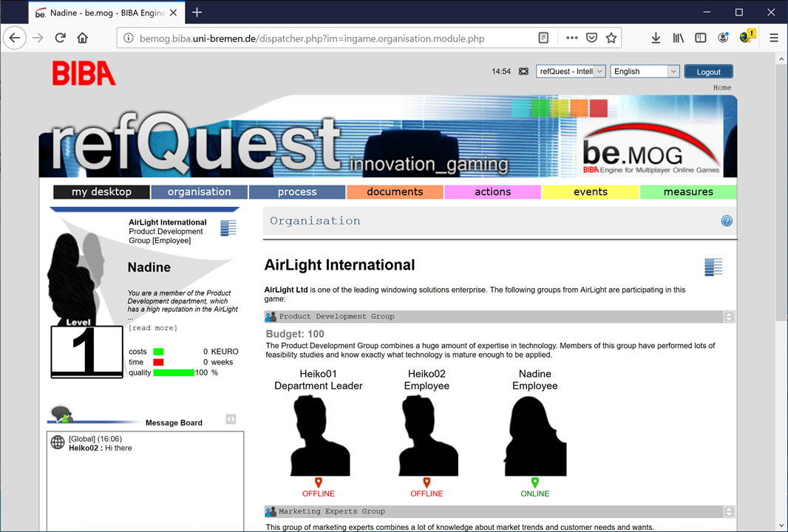Open the documents tab
The width and height of the screenshot is (788, 532).
click(395, 192)
